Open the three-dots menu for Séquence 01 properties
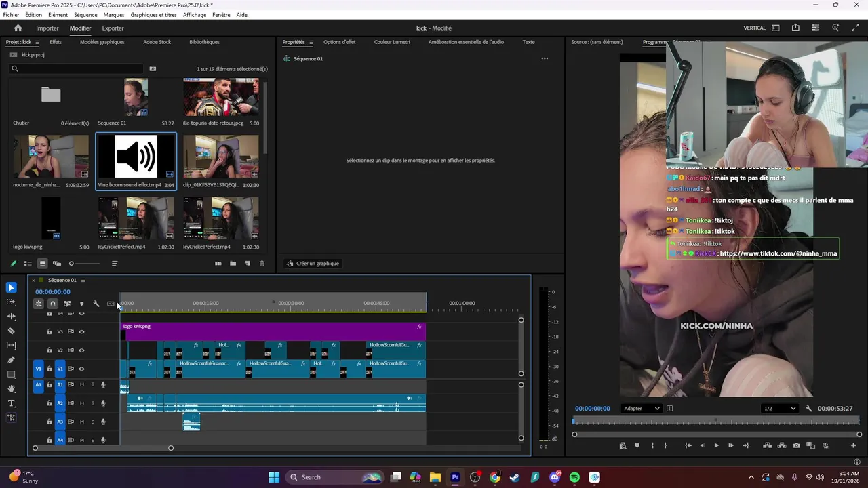Viewport: 868px width, 488px height. coord(544,59)
